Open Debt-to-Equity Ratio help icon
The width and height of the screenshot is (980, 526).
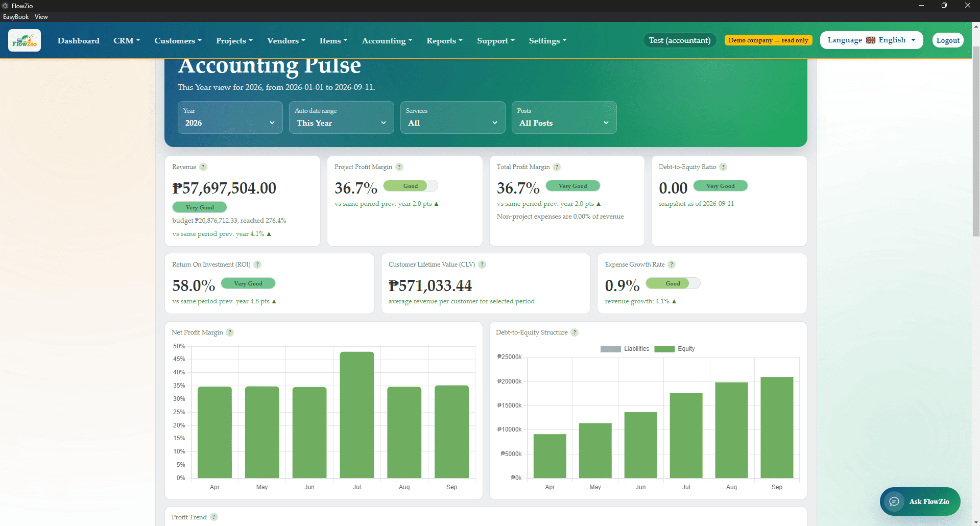point(723,167)
